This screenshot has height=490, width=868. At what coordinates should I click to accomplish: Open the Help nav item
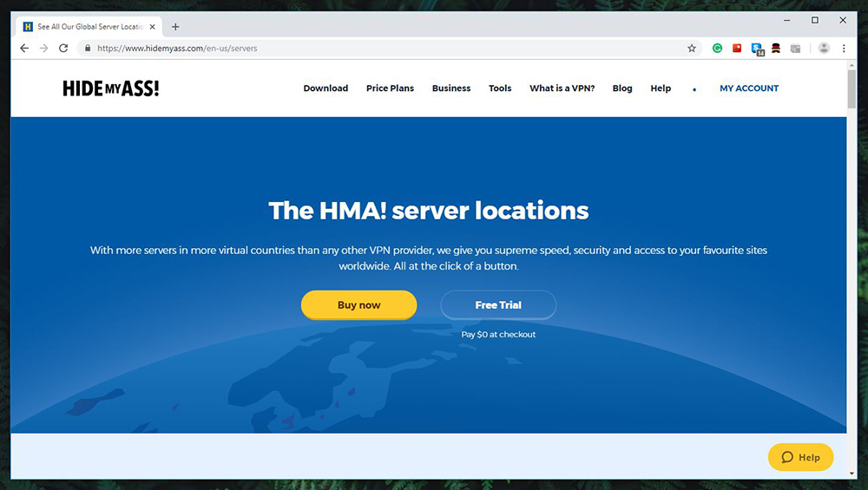[661, 88]
